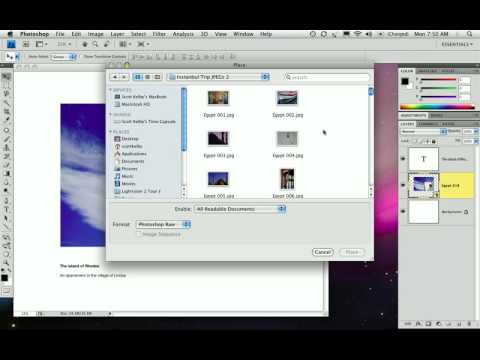The height and width of the screenshot is (360, 480).
Task: Open the Essentials workspace switcher
Action: tap(457, 44)
